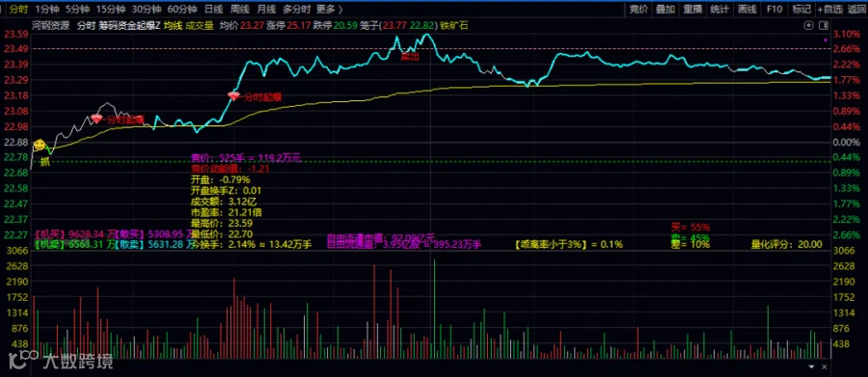Click the 【机买】9628.34万 value
The width and height of the screenshot is (868, 377).
pos(74,234)
